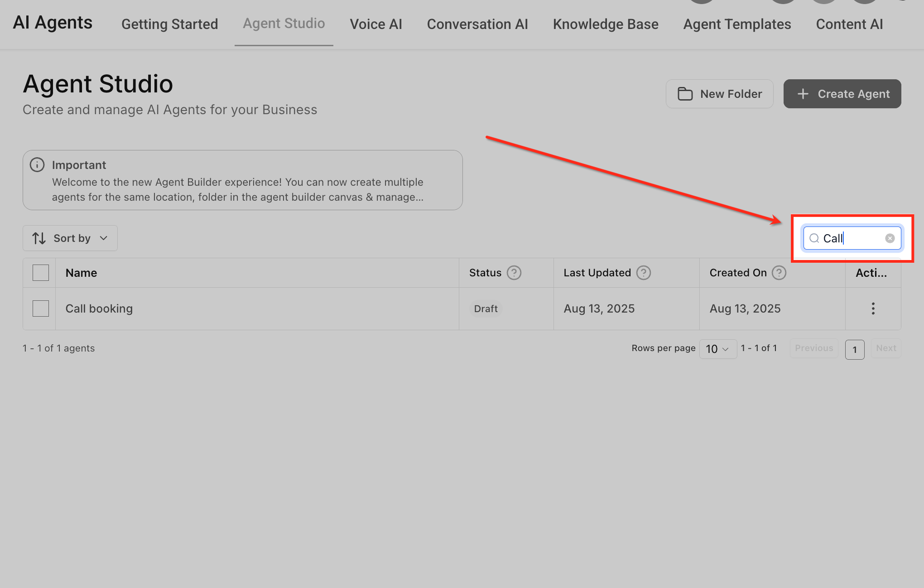The image size is (924, 588).
Task: Go to Agent Templates tab
Action: pos(736,24)
